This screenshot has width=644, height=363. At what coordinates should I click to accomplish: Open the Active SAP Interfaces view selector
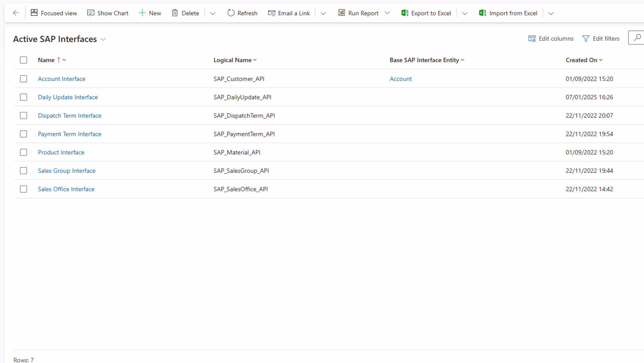click(x=59, y=39)
